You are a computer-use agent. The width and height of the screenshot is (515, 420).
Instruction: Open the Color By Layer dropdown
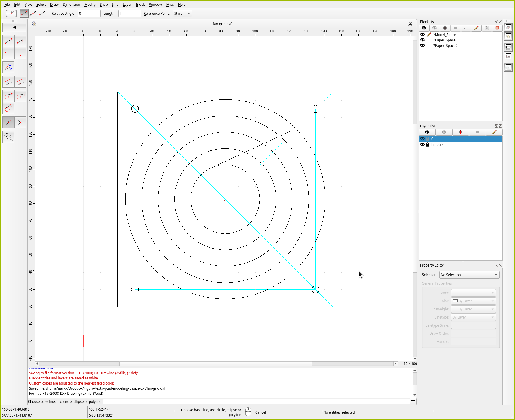pos(473,301)
